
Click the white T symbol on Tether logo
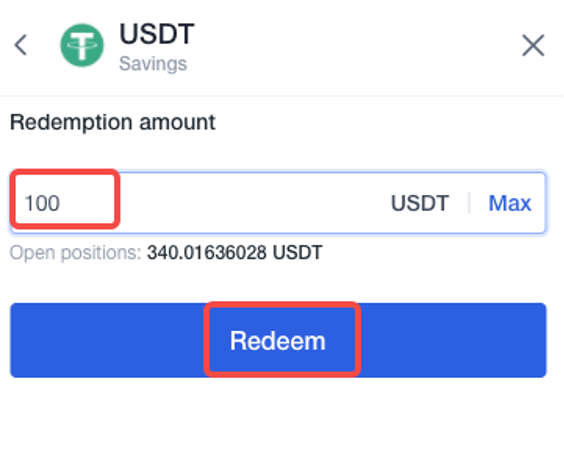coord(82,46)
